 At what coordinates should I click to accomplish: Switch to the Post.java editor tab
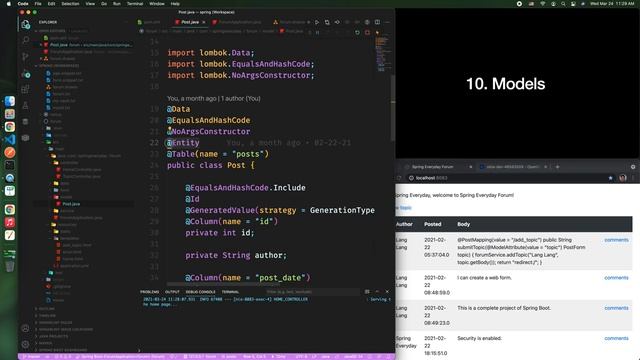tap(190, 22)
